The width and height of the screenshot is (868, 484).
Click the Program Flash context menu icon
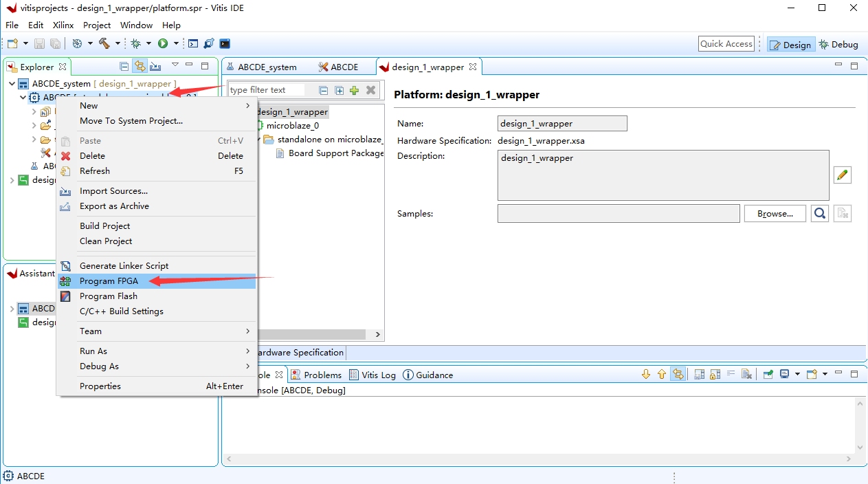point(65,296)
